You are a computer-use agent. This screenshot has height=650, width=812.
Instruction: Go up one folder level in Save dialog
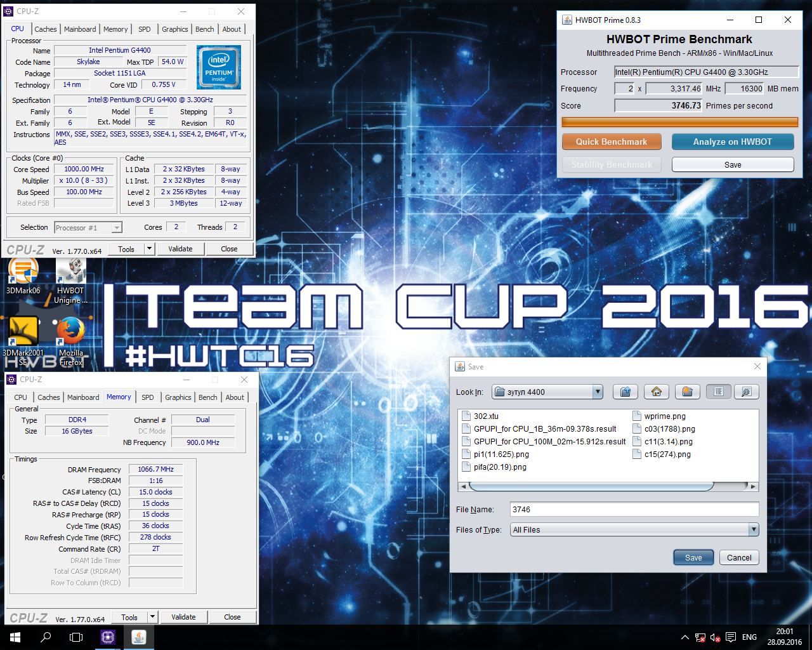coord(625,392)
